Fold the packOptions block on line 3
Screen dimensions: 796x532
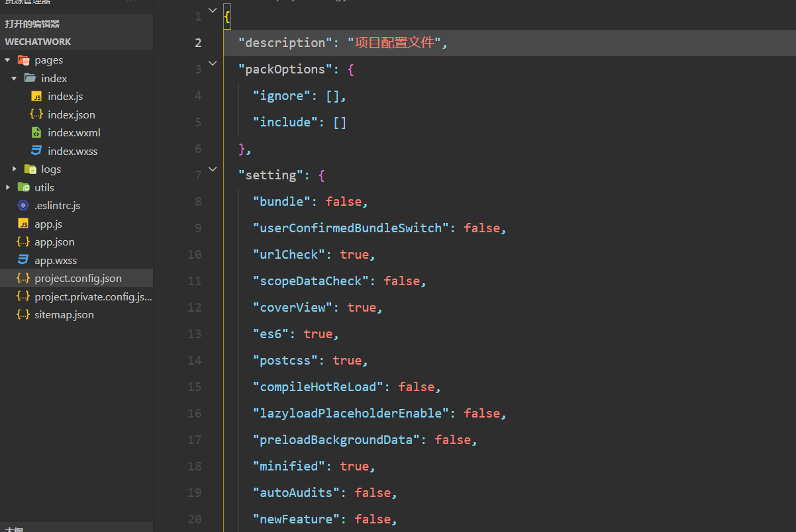coord(213,64)
